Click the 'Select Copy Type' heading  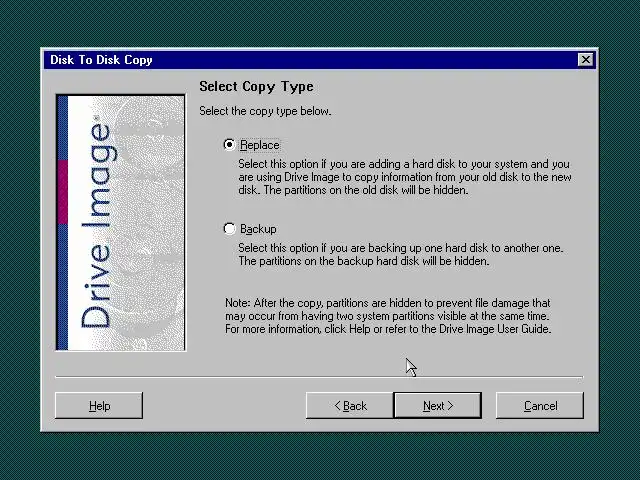(256, 87)
